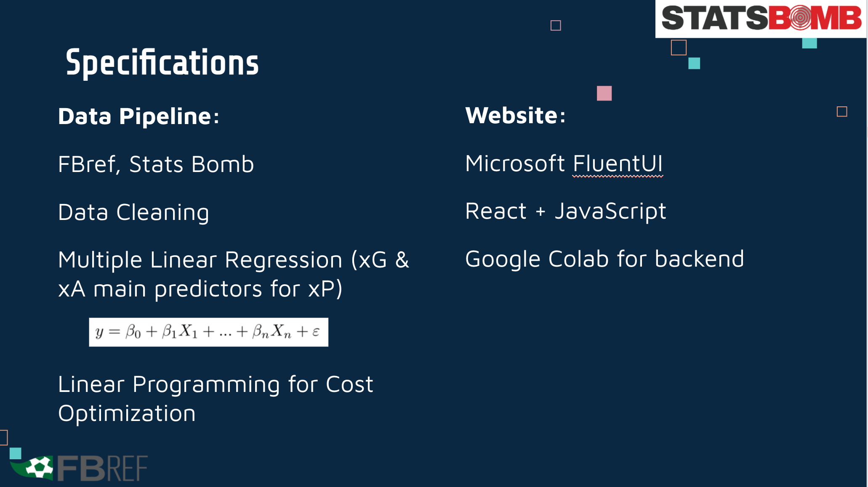Screen dimensions: 868x487
Task: Select the outlined orange square near logo
Action: (x=679, y=48)
